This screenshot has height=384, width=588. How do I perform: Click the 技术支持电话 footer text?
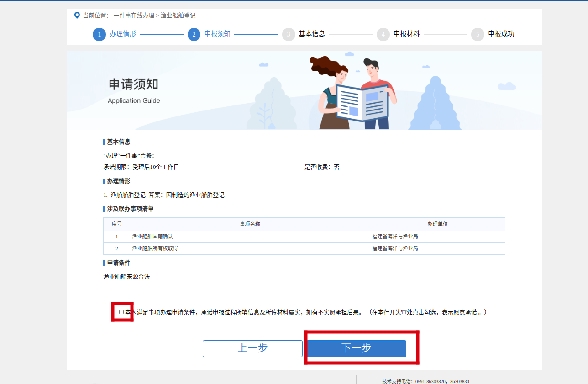tap(425, 381)
